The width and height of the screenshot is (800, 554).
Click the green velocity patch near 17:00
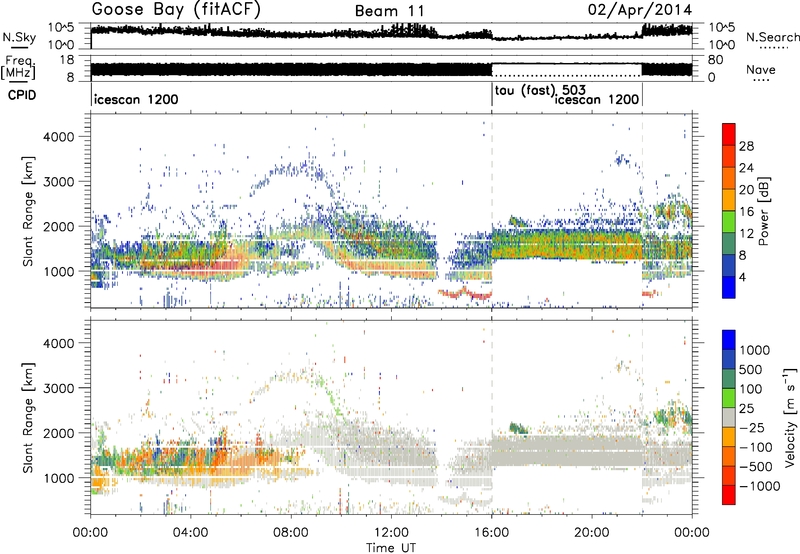519,427
